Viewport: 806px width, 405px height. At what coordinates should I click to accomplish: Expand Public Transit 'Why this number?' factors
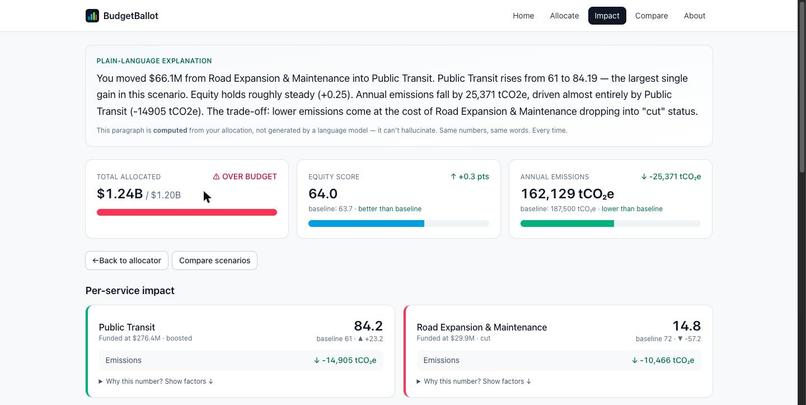tap(156, 381)
